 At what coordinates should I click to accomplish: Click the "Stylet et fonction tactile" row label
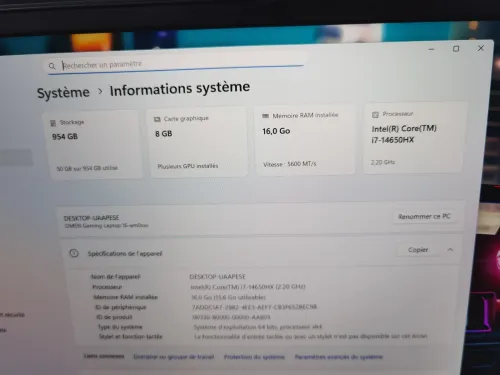(130, 337)
